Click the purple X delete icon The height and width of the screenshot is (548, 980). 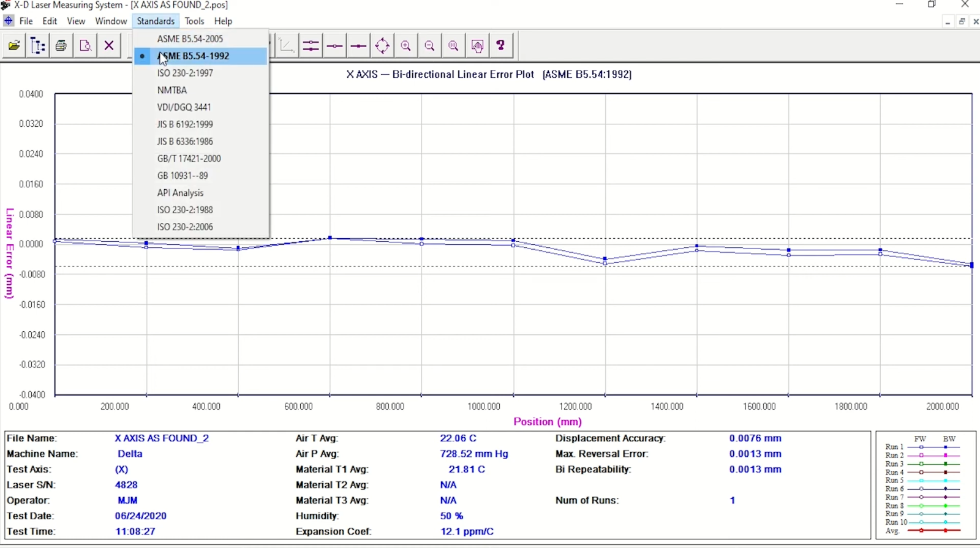point(109,45)
